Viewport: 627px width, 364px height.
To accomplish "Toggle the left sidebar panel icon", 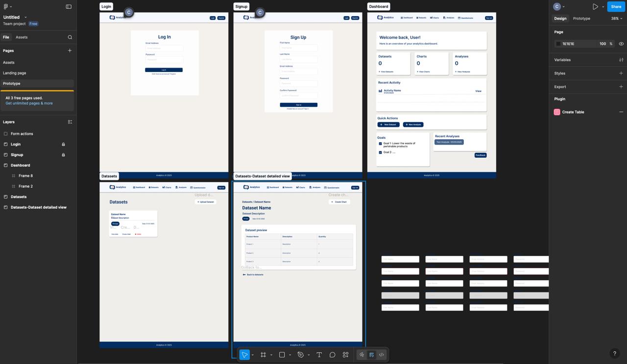I will pyautogui.click(x=69, y=6).
